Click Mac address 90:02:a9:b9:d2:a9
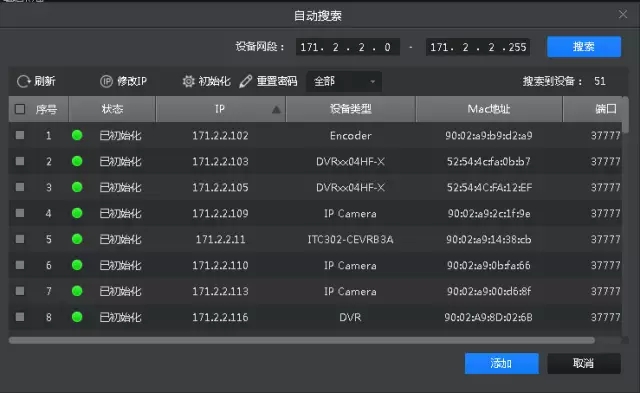Image resolution: width=640 pixels, height=393 pixels. tap(489, 135)
